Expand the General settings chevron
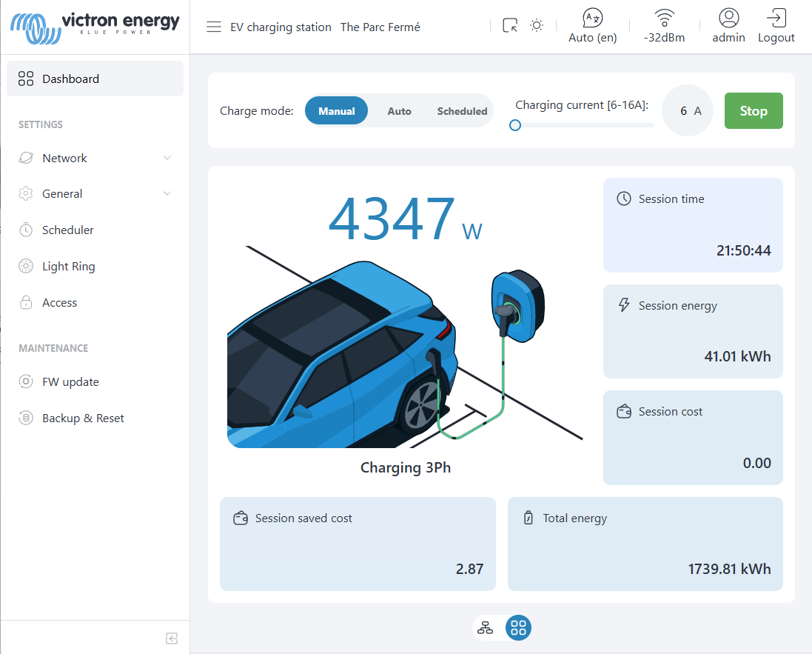Viewport: 812px width, 654px height. pyautogui.click(x=167, y=193)
